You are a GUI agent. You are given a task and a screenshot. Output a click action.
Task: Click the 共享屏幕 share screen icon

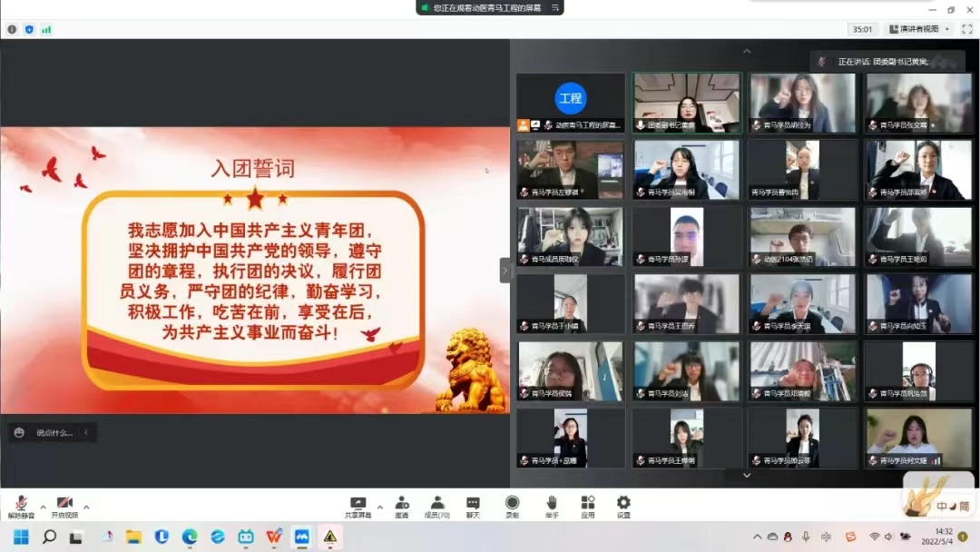[x=358, y=504]
